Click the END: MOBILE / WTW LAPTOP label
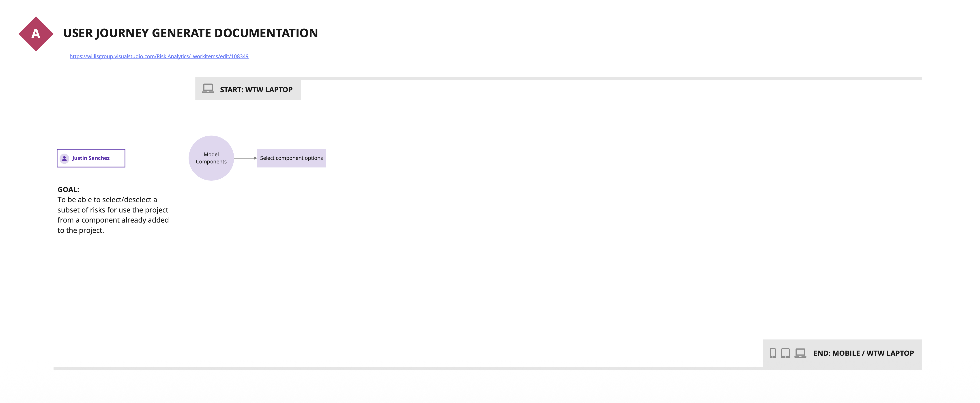This screenshot has width=980, height=403. pyautogui.click(x=863, y=353)
